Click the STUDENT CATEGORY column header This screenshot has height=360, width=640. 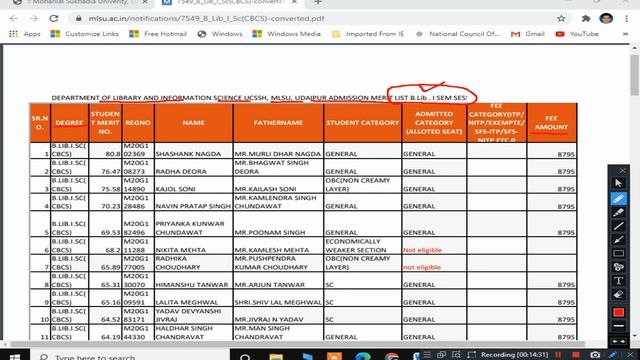coord(362,122)
